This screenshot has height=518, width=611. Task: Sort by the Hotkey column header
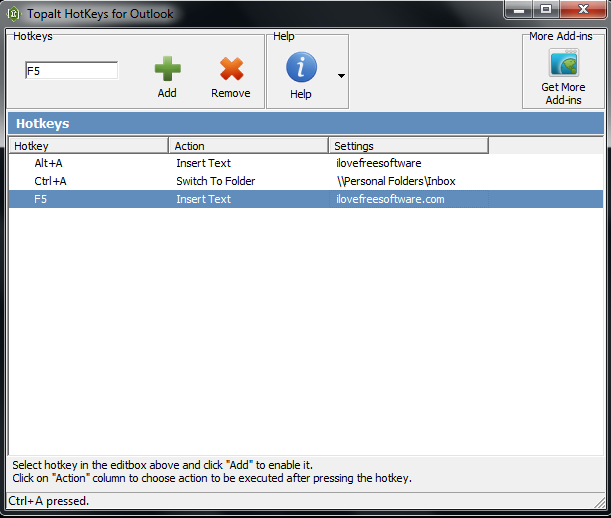click(x=88, y=146)
